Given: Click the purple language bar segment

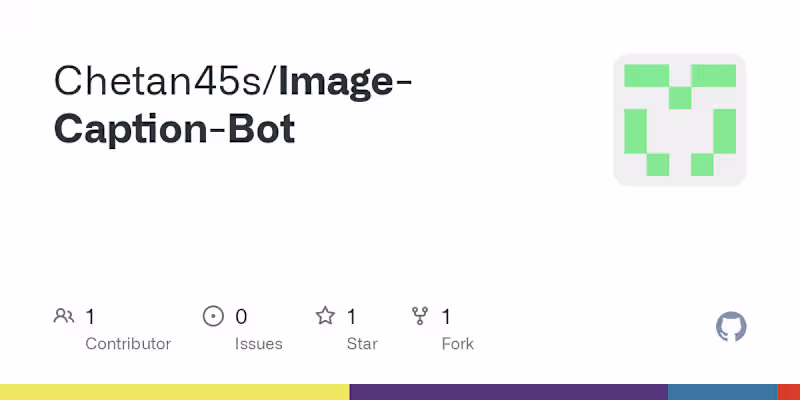Looking at the screenshot, I should click(508, 392).
